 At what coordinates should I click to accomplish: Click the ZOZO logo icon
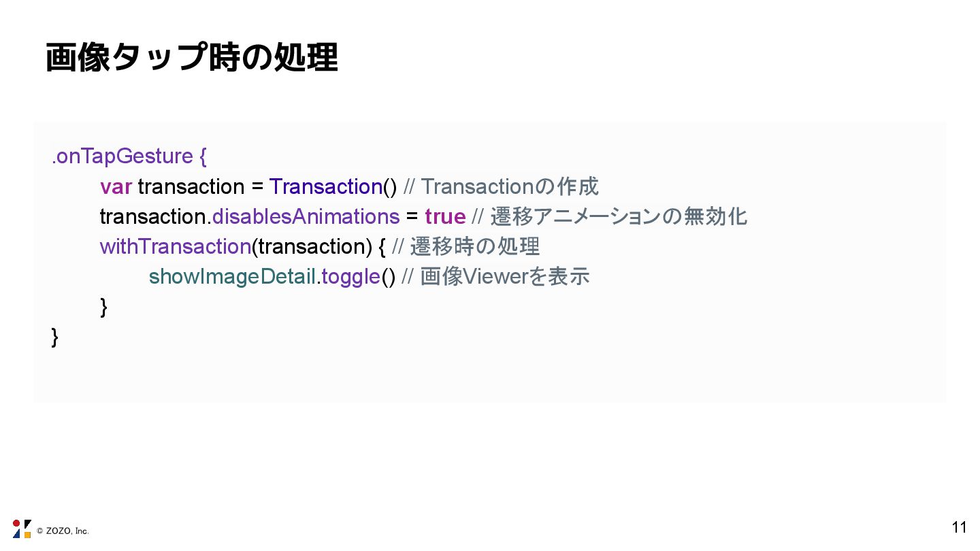pyautogui.click(x=22, y=529)
